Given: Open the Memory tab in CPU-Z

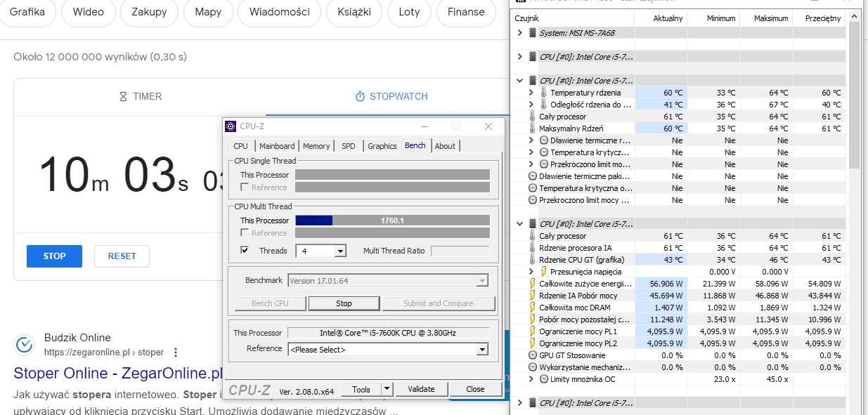Looking at the screenshot, I should coord(316,146).
